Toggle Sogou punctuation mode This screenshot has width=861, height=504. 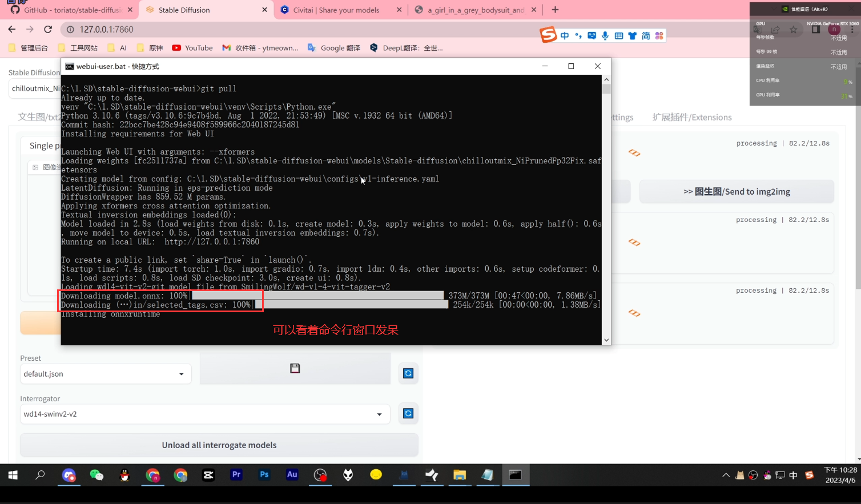[x=578, y=35]
